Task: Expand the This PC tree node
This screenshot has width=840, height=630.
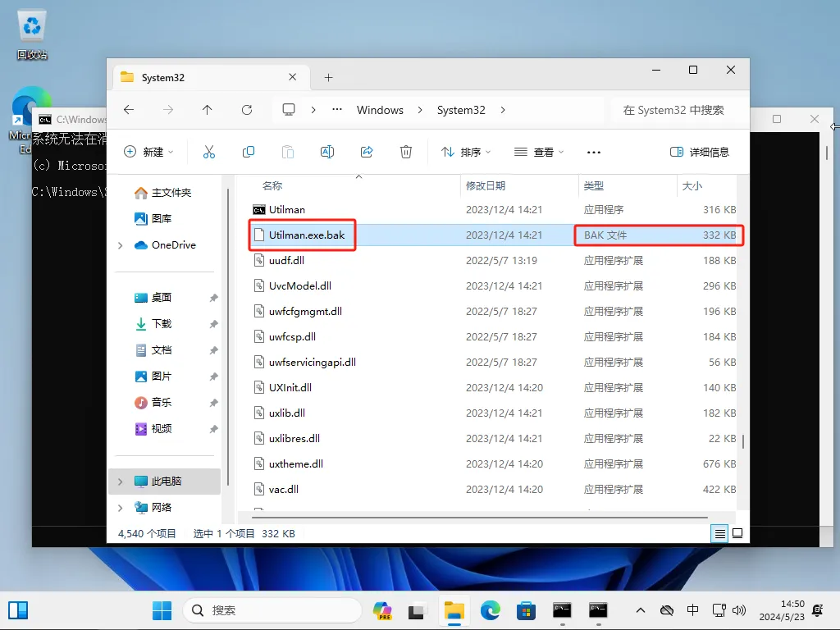Action: click(x=120, y=482)
